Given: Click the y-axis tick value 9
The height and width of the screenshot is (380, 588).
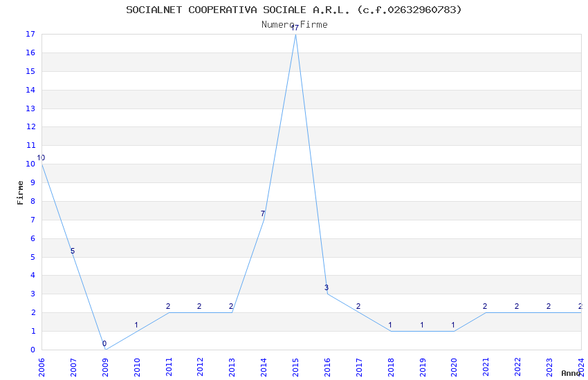Looking at the screenshot, I should (33, 182).
